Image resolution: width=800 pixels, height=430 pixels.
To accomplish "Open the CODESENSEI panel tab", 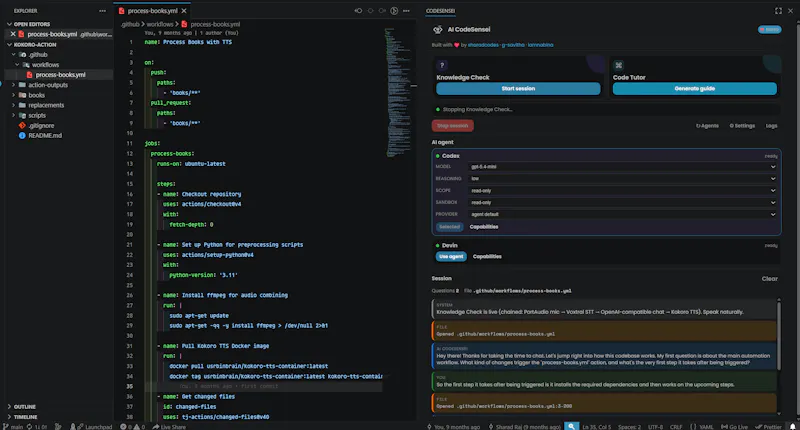I will 440,11.
